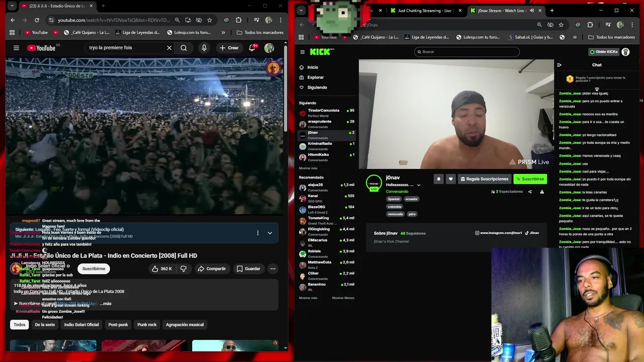Open the playlist options three-dot menu
Image resolution: width=644 pixels, height=362 pixels.
[258, 233]
